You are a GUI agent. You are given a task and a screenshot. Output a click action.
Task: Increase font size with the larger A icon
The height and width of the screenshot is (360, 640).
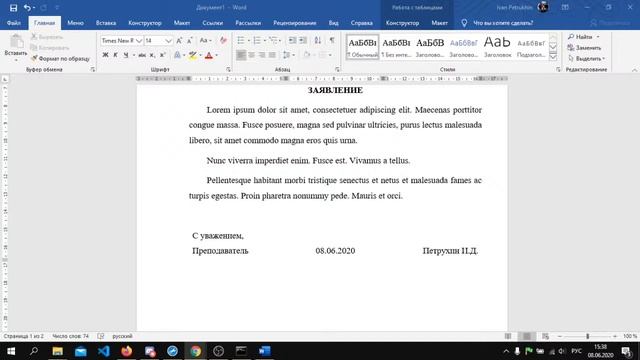coord(179,40)
